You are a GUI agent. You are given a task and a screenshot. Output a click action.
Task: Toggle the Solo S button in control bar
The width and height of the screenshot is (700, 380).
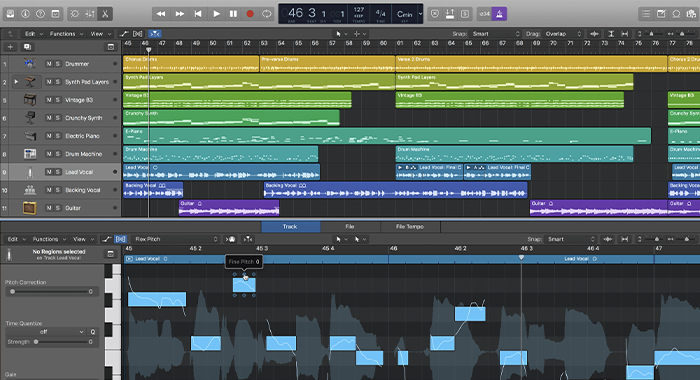click(465, 14)
